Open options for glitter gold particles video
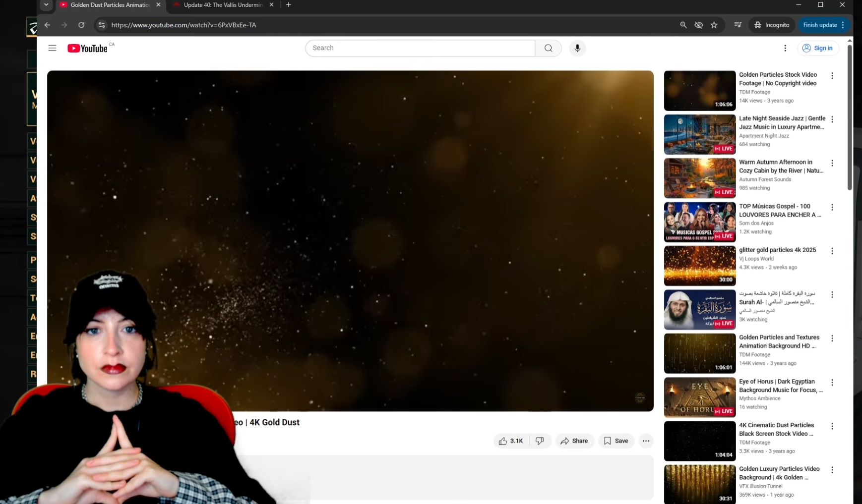Screen dimensions: 862x504 (x=832, y=251)
